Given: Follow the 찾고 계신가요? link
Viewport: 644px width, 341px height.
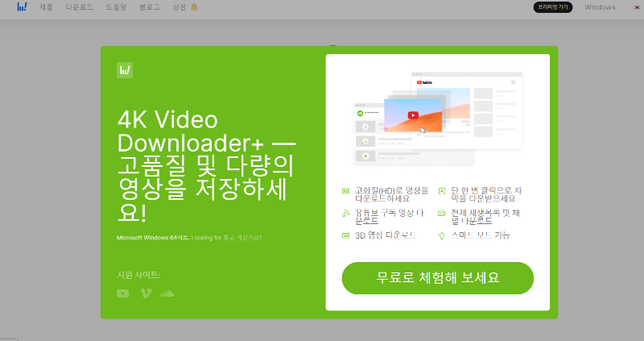Looking at the screenshot, I should coord(242,237).
